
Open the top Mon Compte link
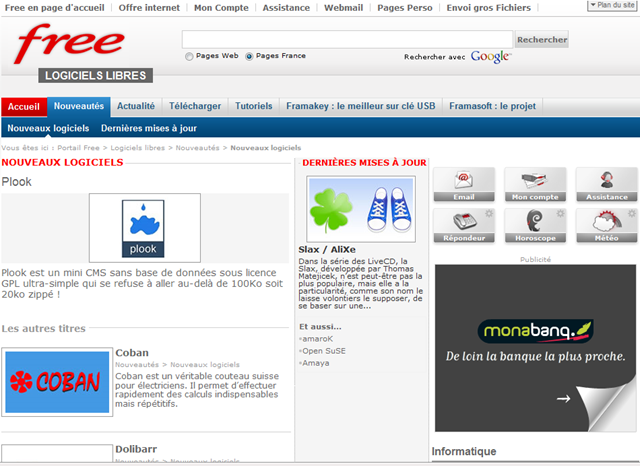click(221, 8)
